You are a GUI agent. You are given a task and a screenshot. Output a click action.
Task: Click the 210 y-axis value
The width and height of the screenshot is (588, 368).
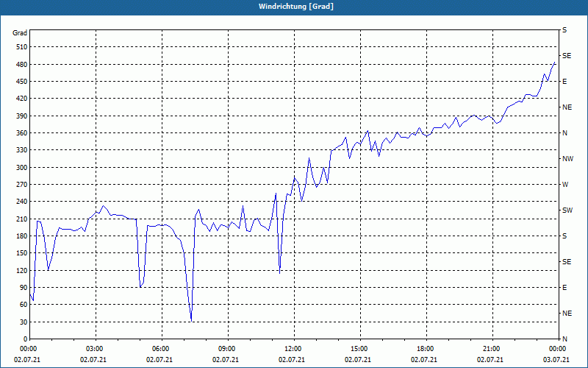tap(21, 219)
